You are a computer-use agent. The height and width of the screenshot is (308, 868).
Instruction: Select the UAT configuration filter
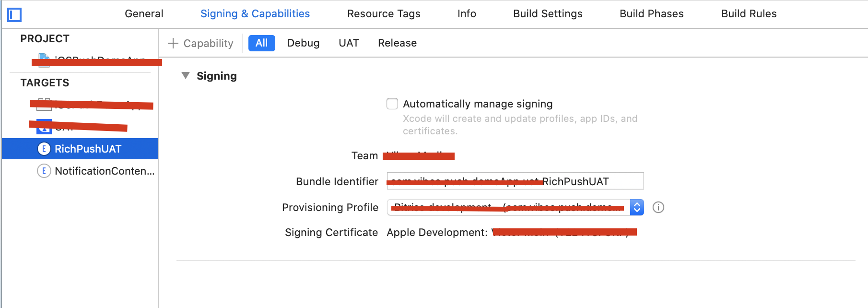349,43
